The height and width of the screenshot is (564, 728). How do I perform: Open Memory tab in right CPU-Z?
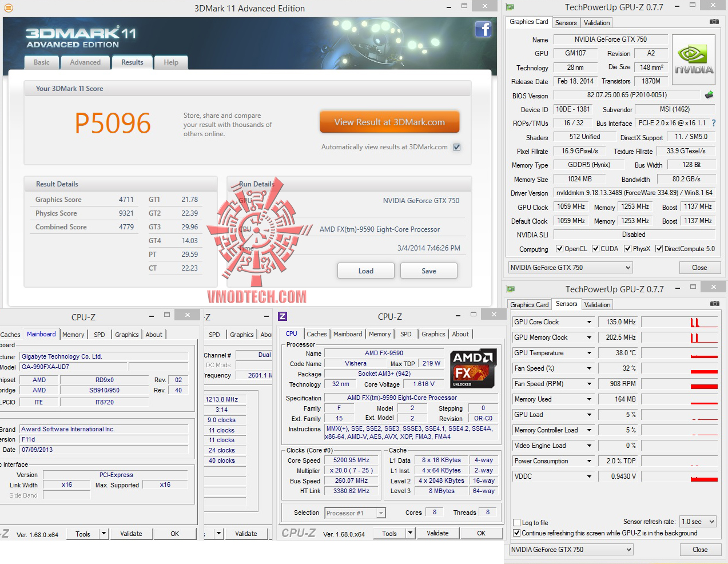(380, 334)
